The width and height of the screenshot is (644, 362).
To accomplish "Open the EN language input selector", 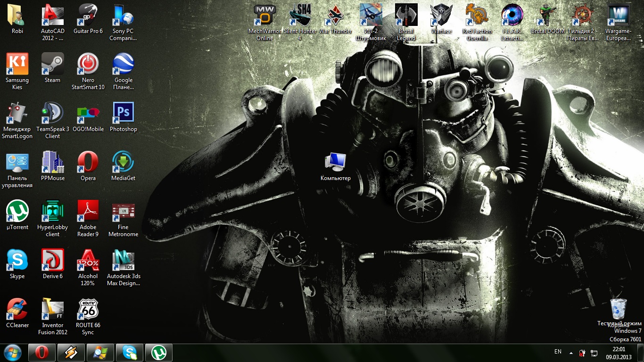I will pos(558,352).
